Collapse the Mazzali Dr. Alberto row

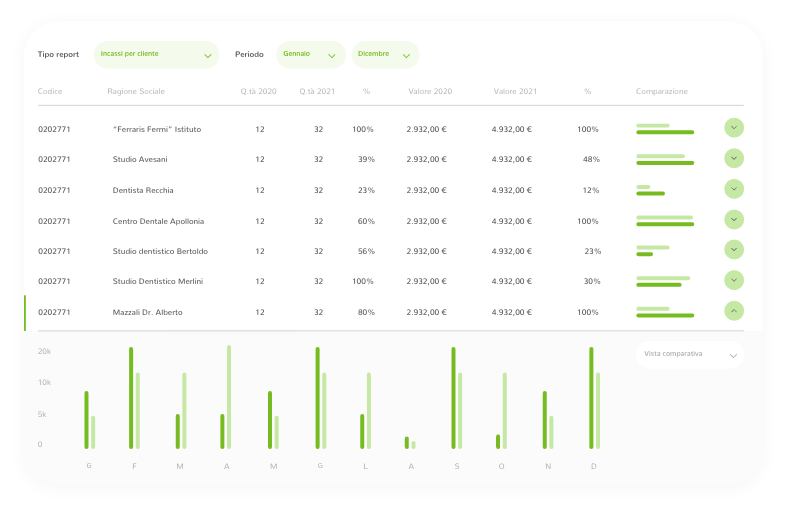(734, 311)
